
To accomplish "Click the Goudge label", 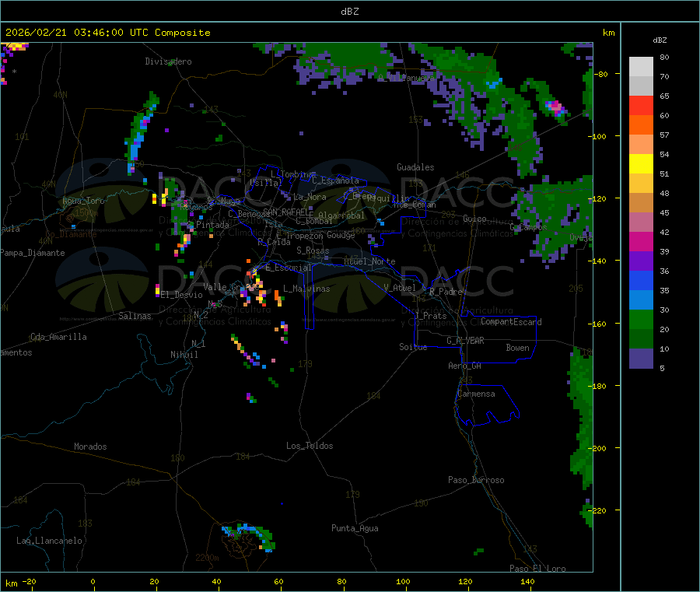I will (x=341, y=235).
